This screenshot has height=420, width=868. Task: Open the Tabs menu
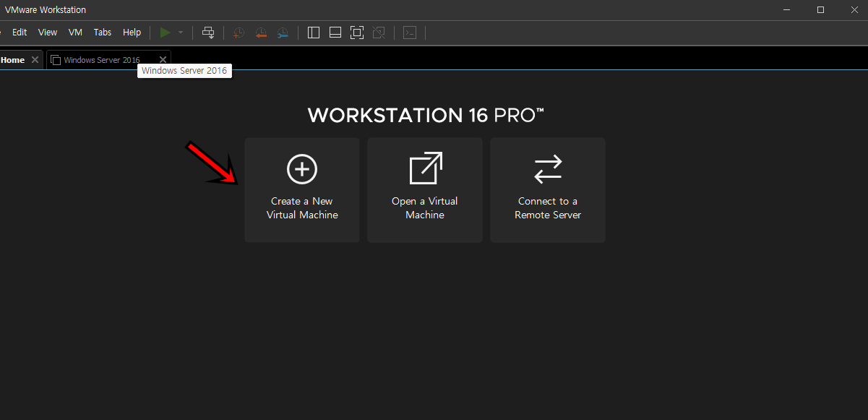(103, 33)
